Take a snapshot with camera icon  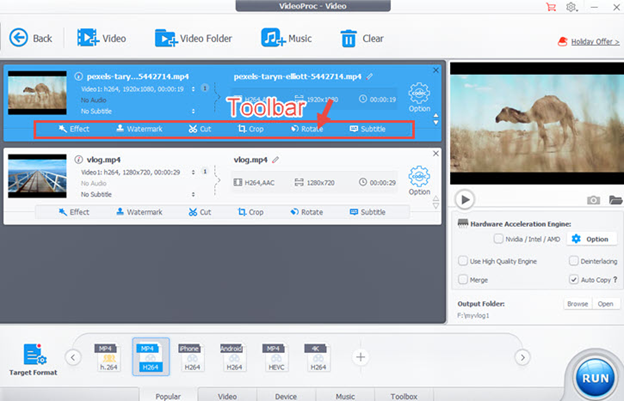(x=593, y=200)
